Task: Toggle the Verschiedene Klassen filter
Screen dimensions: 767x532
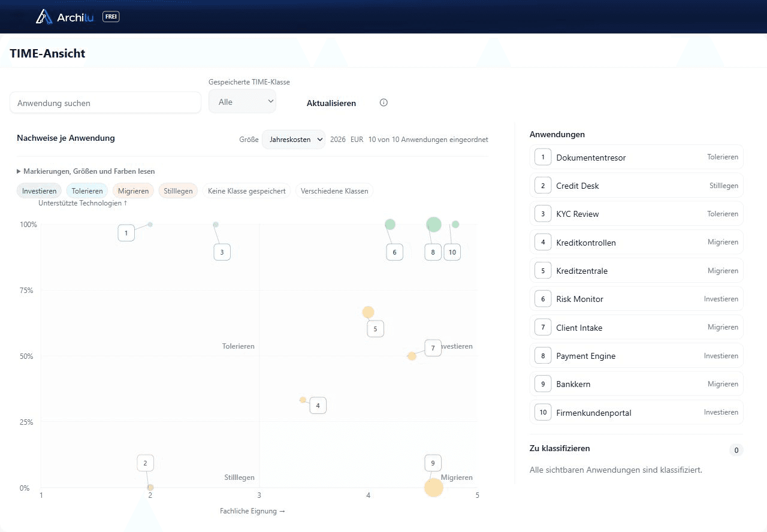Action: 334,191
